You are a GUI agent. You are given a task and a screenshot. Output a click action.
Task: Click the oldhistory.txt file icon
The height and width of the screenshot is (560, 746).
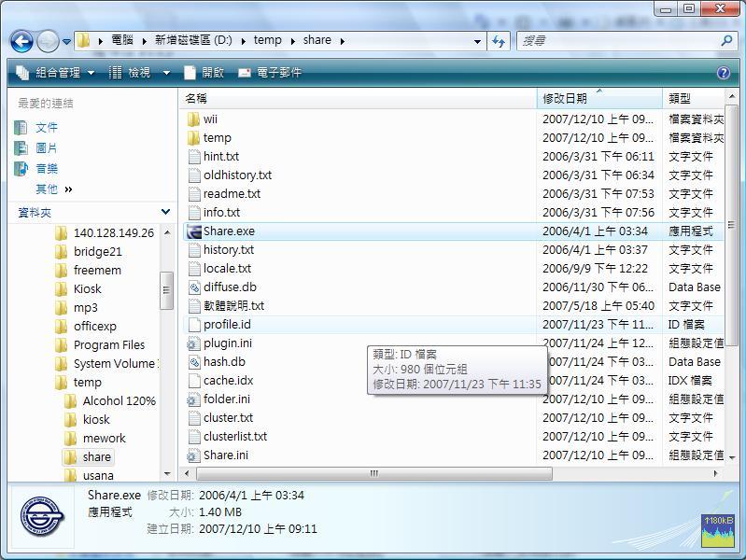194,175
